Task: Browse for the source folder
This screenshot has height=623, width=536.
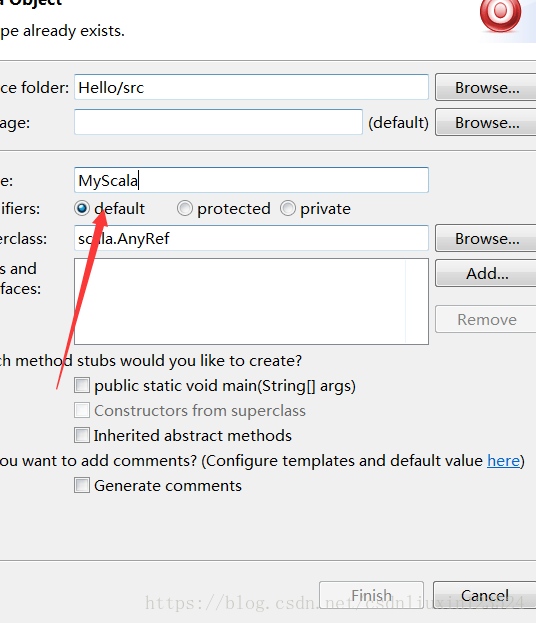Action: click(486, 87)
